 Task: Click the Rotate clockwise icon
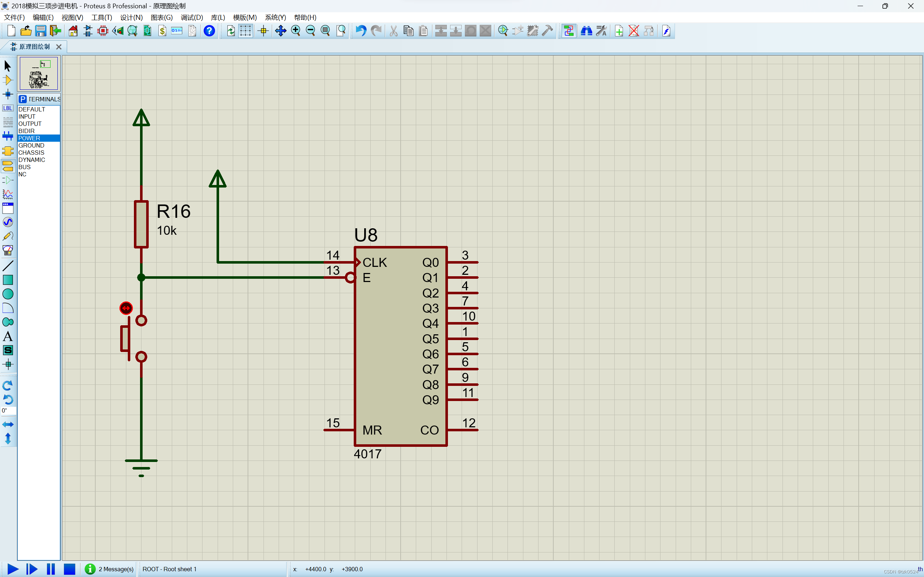pos(8,385)
